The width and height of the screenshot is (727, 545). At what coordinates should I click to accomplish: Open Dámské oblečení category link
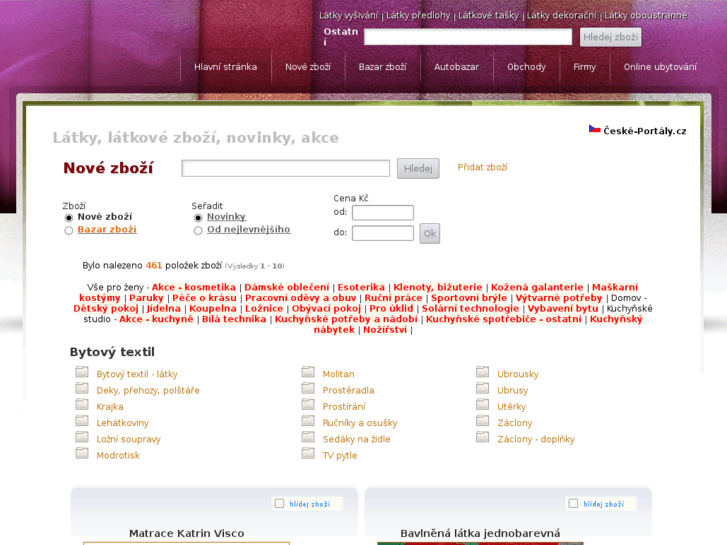[287, 287]
